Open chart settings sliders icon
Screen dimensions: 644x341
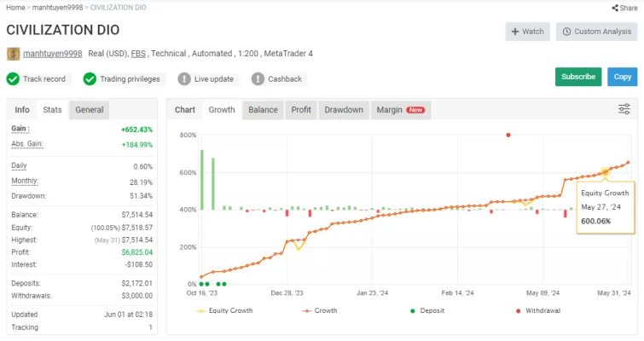[x=624, y=109]
